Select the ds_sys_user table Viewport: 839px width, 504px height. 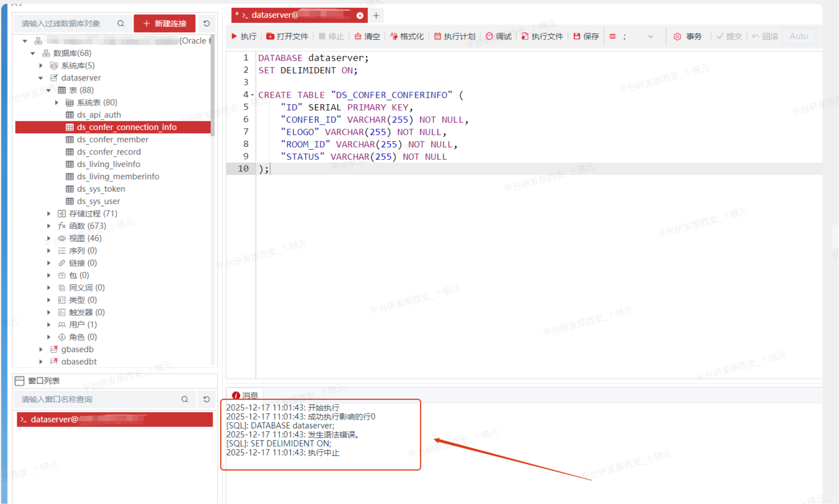click(x=98, y=201)
